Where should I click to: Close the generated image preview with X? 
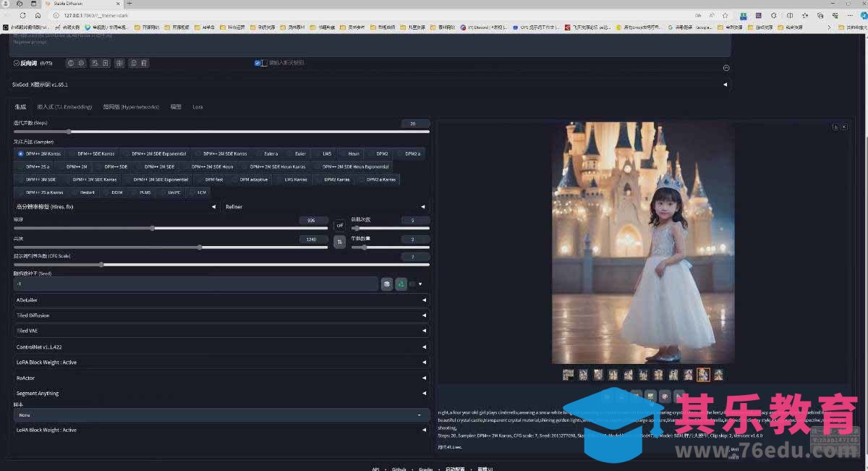[843, 127]
